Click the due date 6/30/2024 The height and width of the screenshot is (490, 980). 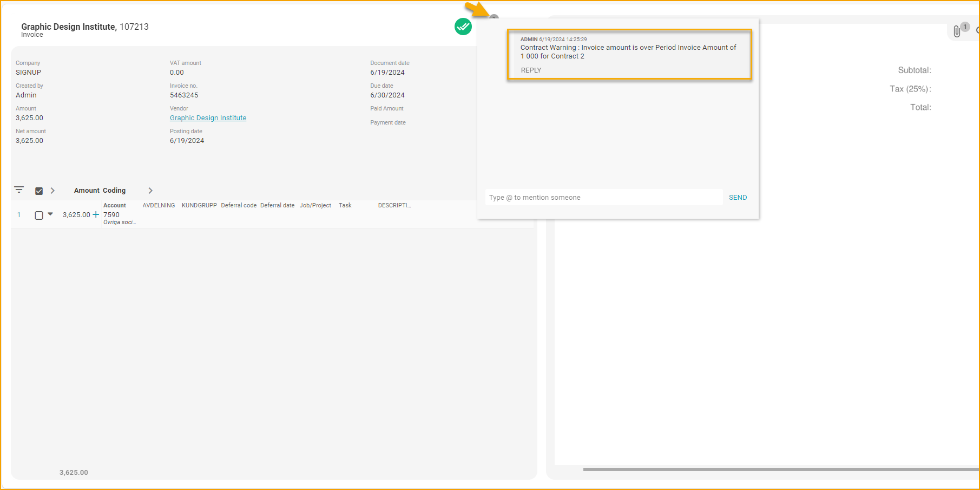(387, 95)
